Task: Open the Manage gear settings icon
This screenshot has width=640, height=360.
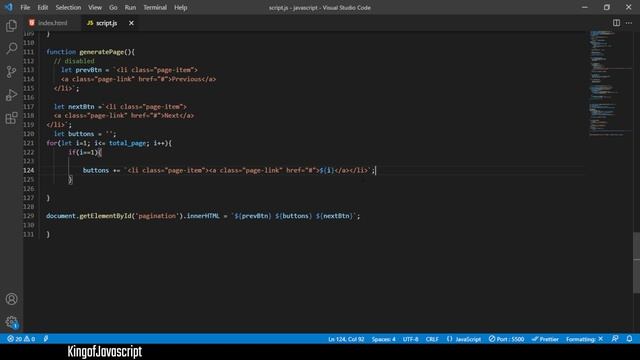Action: tap(11, 322)
